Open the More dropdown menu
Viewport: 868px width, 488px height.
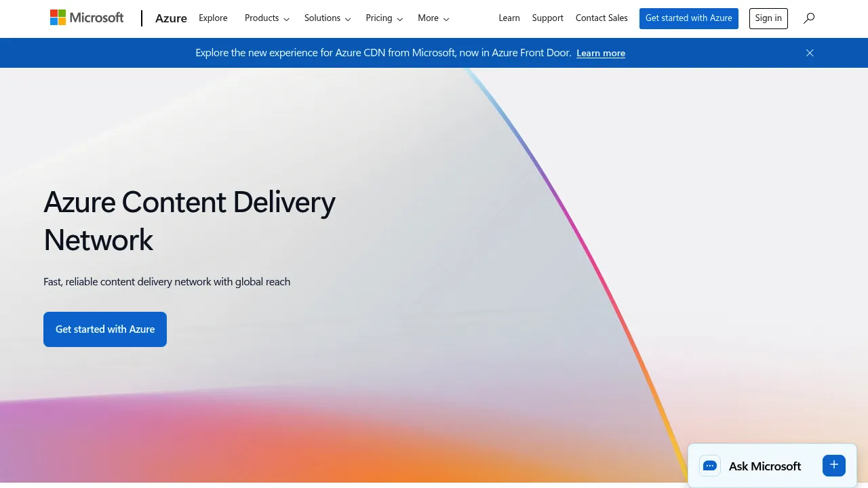point(433,18)
